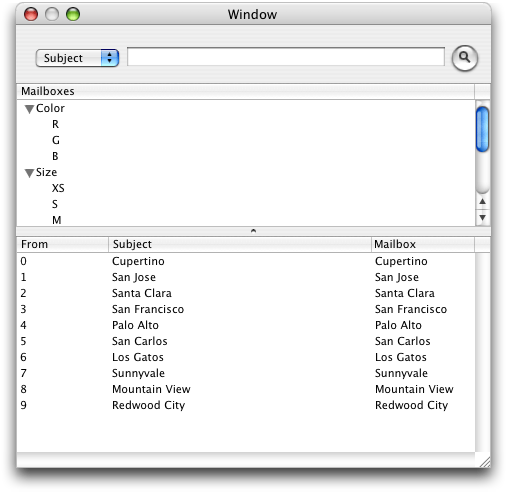507x492 pixels.
Task: Click the search text input field
Action: (286, 57)
